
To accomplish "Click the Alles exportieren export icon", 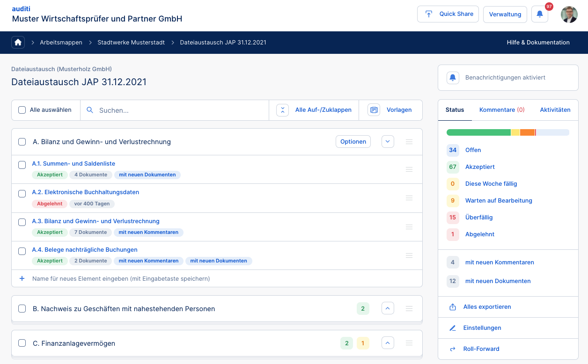I will pyautogui.click(x=453, y=307).
